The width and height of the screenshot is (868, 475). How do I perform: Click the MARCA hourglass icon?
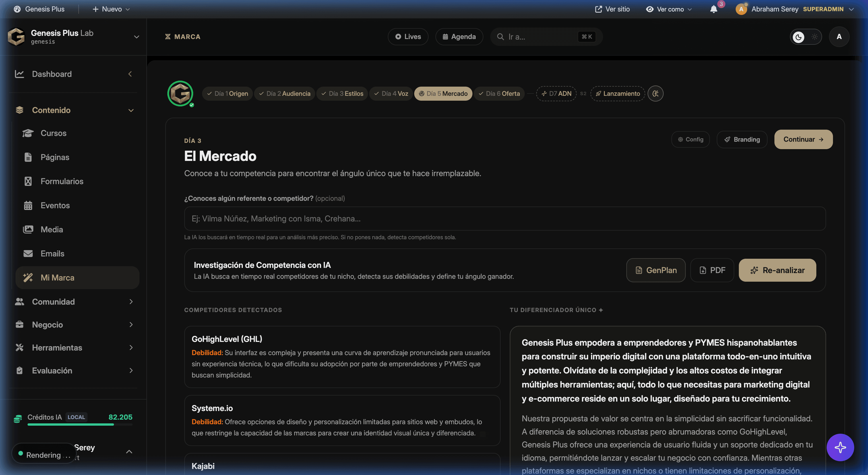tap(167, 37)
